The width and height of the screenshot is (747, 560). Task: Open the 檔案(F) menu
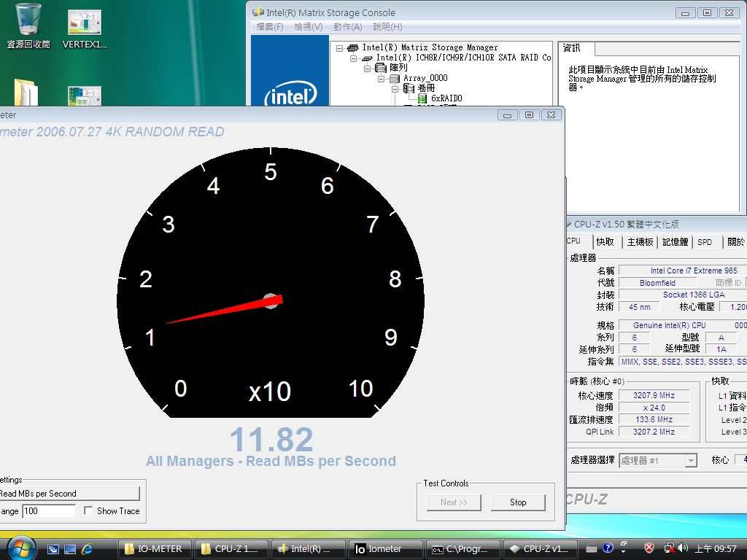270,27
